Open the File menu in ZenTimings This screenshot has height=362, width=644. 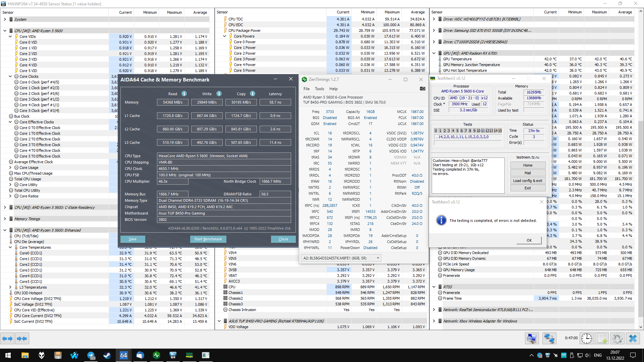tap(307, 89)
